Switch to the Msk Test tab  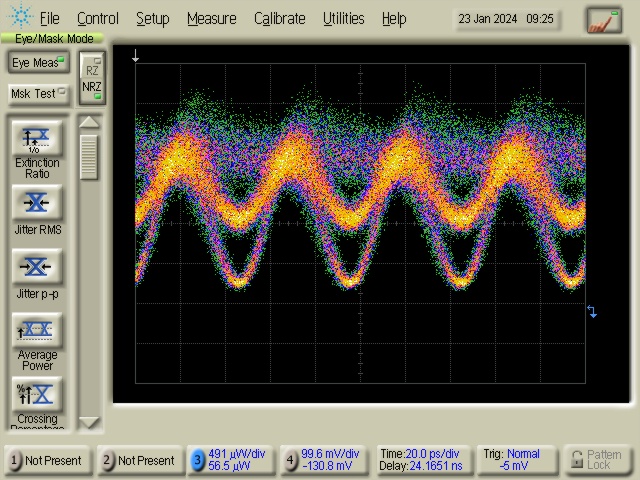[x=37, y=93]
